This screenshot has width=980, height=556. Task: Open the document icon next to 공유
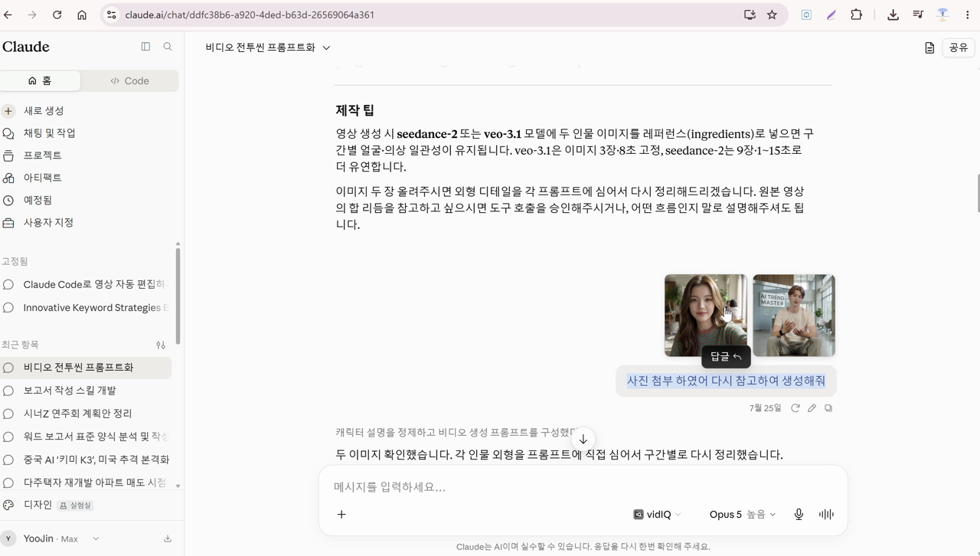pos(929,47)
